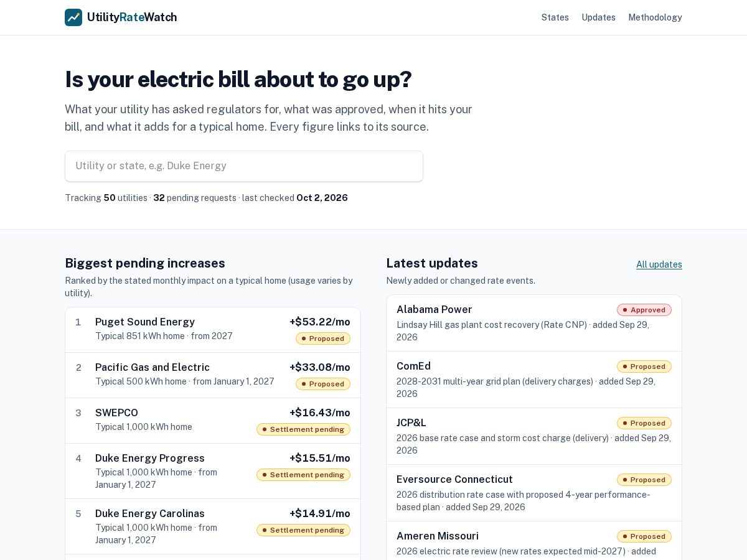Click the Approved badge on Alabama Power
The height and width of the screenshot is (560, 747).
tap(644, 310)
